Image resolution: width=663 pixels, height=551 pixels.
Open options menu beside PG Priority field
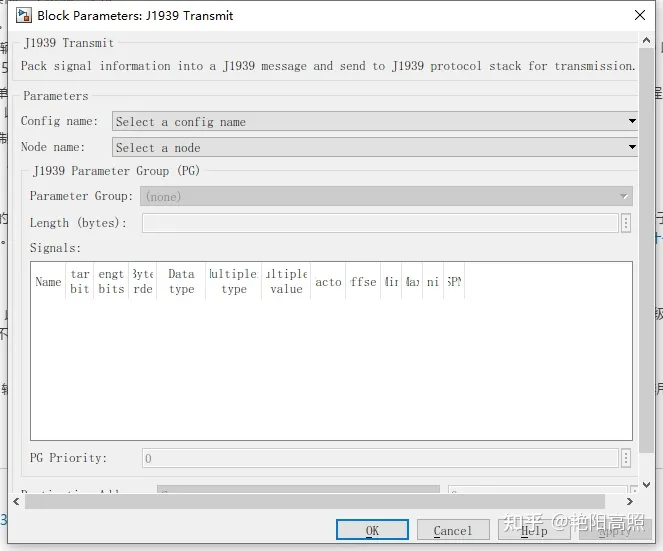click(x=626, y=458)
